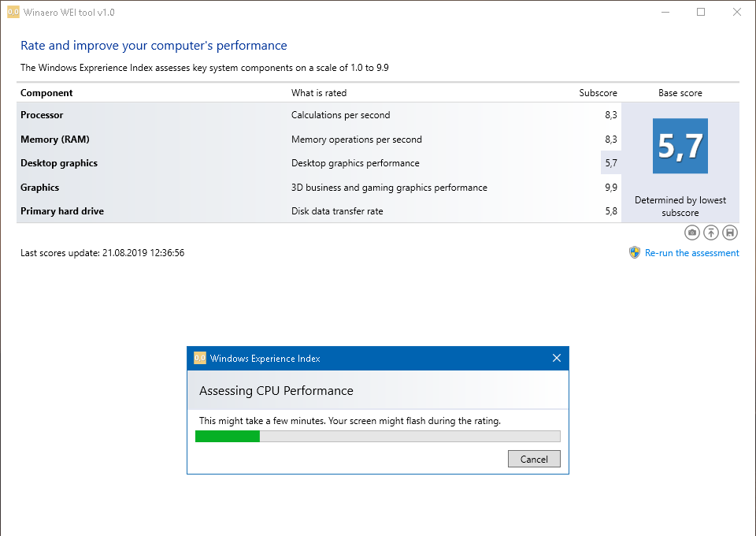Minimize the Winaero WEI tool window
Image resolution: width=756 pixels, height=536 pixels.
point(665,12)
